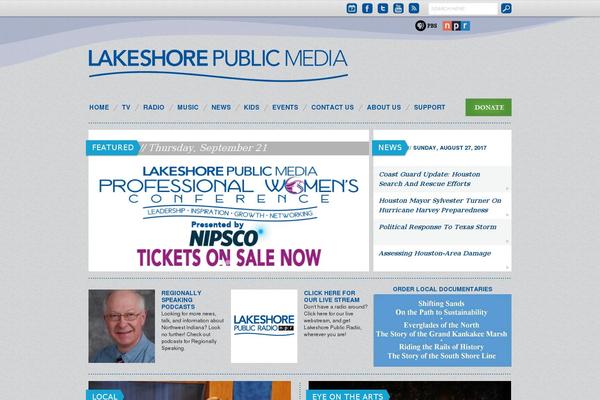Click the LOCAL section label
Image resolution: width=600 pixels, height=400 pixels.
coord(104,396)
